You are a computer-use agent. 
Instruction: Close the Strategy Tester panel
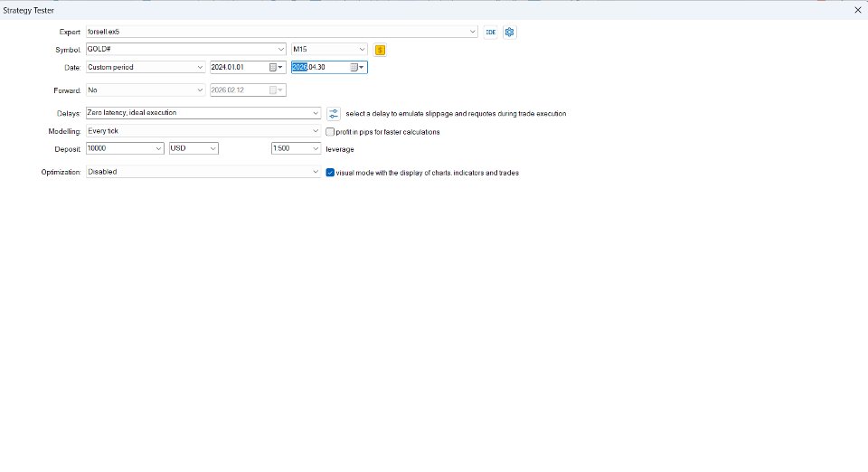(857, 10)
